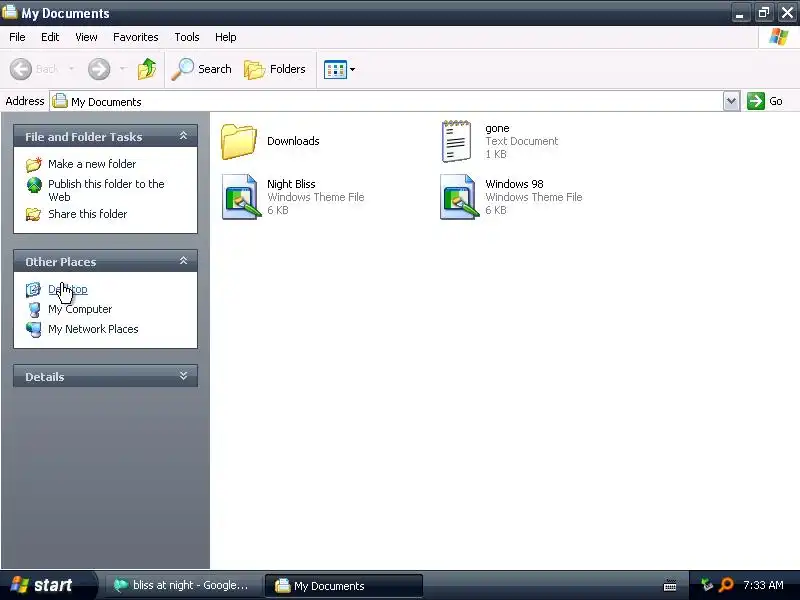Select the Downloads folder icon
The height and width of the screenshot is (600, 800).
point(238,141)
